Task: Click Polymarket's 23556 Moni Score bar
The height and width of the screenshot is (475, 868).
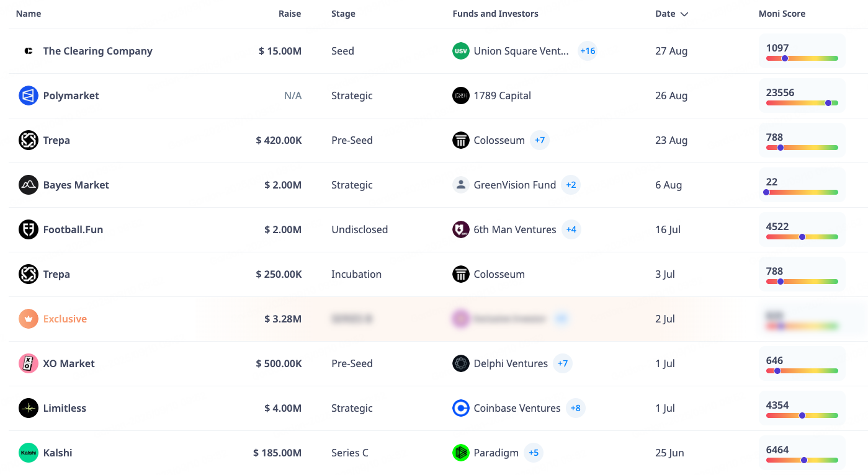Action: pos(802,102)
